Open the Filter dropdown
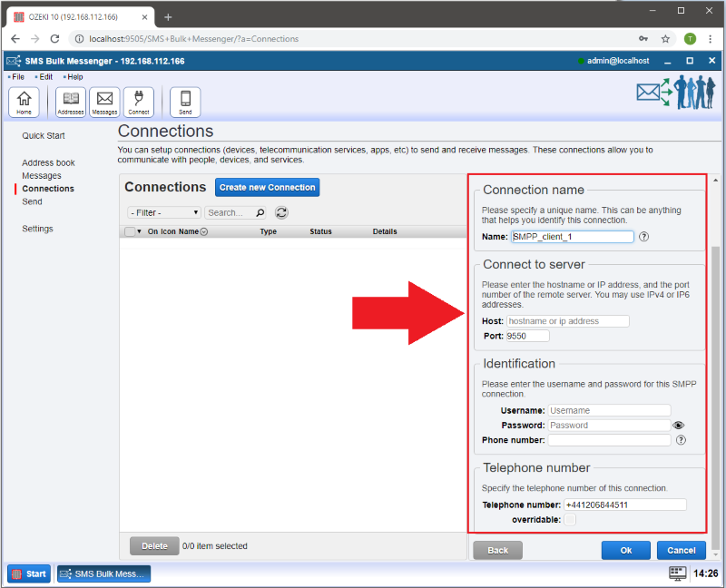The image size is (726, 588). click(164, 212)
